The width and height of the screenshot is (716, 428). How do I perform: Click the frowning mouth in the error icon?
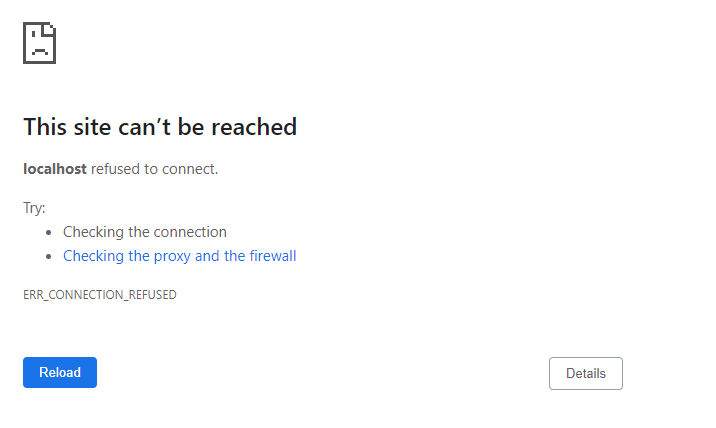pyautogui.click(x=40, y=51)
